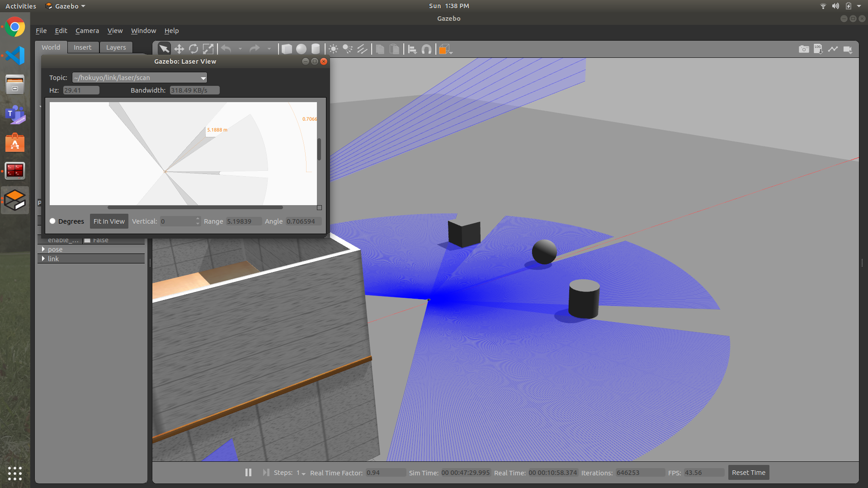The height and width of the screenshot is (488, 868).
Task: Open the laser Topic combo box
Action: click(140, 78)
